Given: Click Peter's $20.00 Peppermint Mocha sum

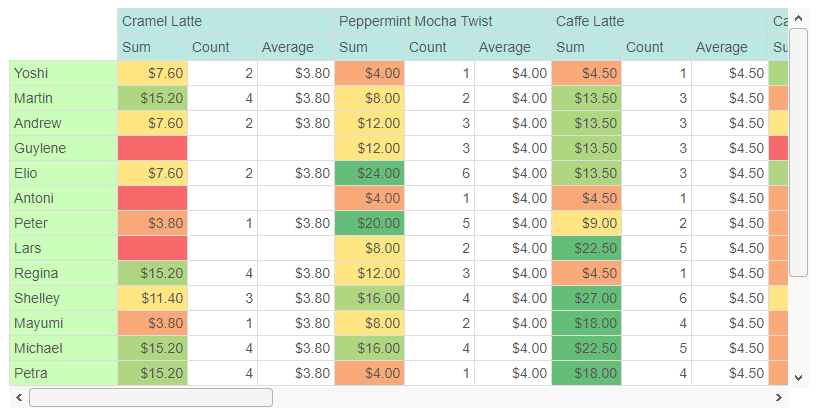Looking at the screenshot, I should pos(369,223).
